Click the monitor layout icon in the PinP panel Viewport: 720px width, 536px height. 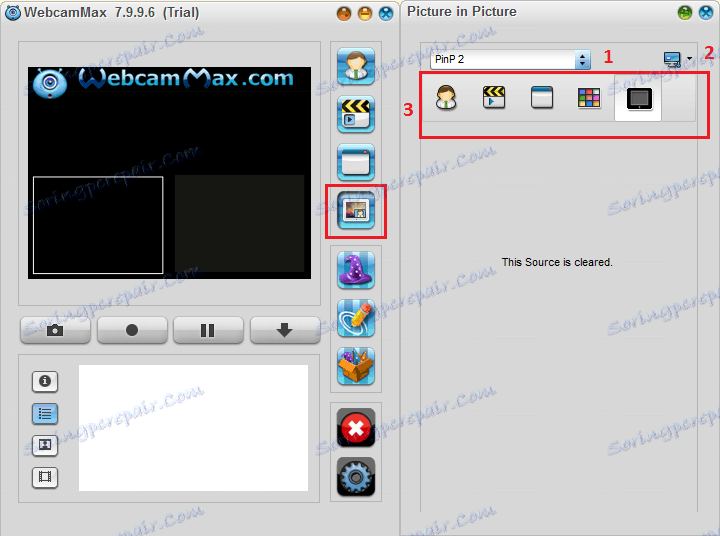click(673, 59)
